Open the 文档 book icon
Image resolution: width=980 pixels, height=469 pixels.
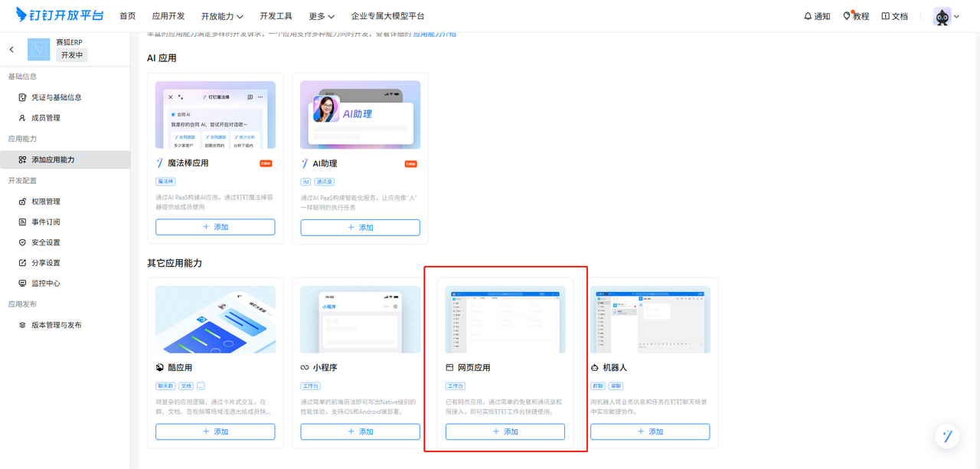pyautogui.click(x=886, y=16)
